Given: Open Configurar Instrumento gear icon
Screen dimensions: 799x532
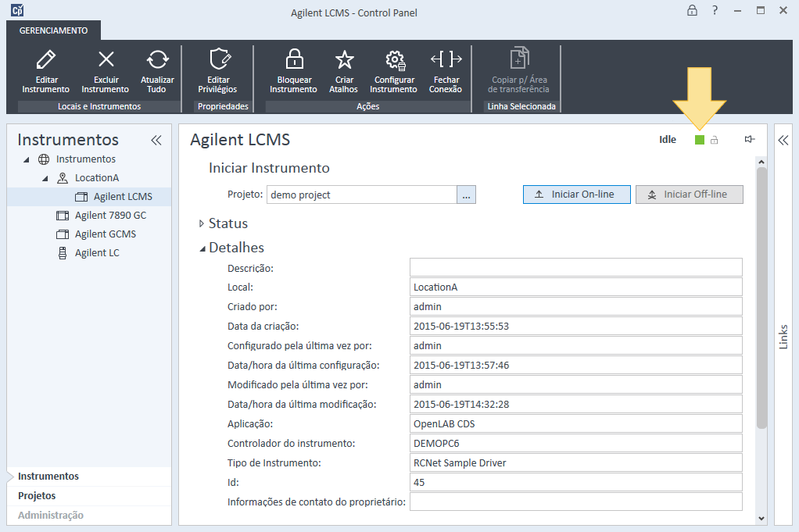Looking at the screenshot, I should pyautogui.click(x=395, y=60).
